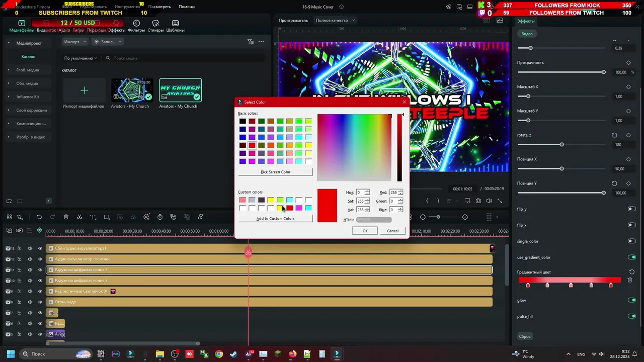This screenshot has width=644, height=362.
Task: Delete gradient stop with trash icon
Action: pyautogui.click(x=630, y=280)
